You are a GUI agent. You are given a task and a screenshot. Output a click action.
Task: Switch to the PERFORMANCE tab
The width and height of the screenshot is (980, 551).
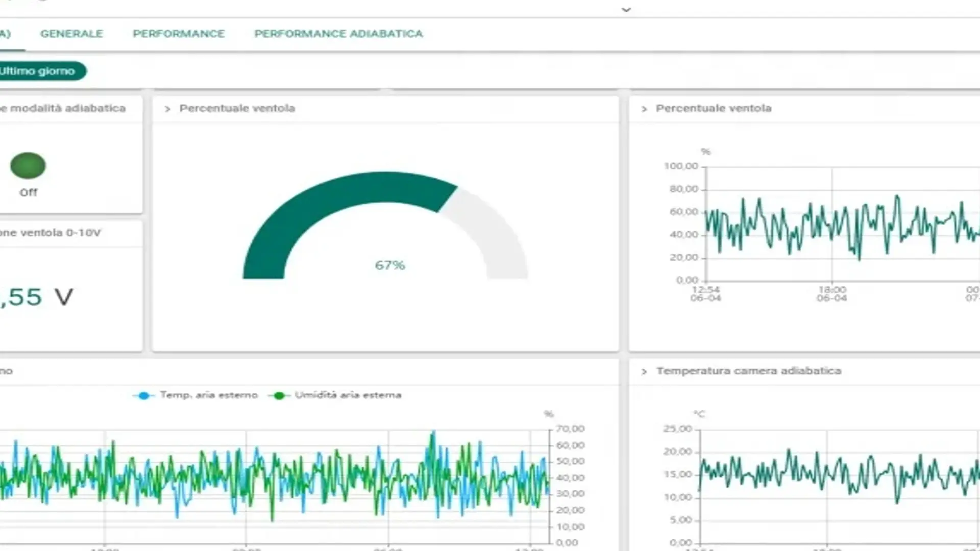[x=179, y=34]
